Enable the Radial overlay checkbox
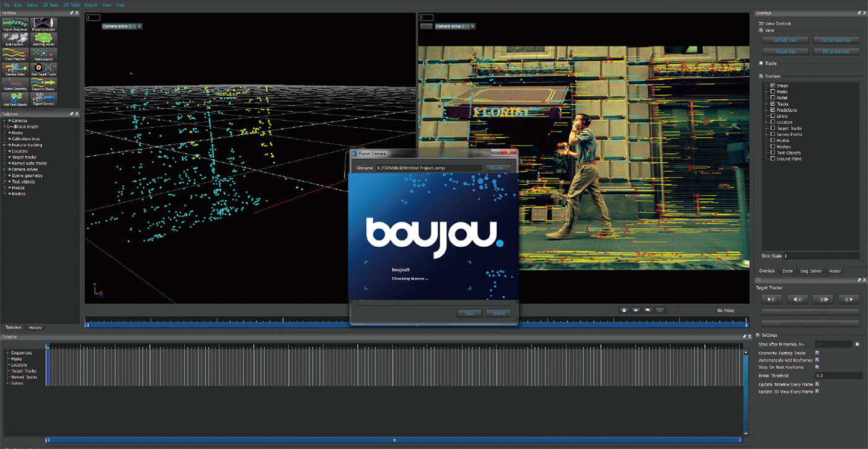This screenshot has width=868, height=449. pos(772,98)
